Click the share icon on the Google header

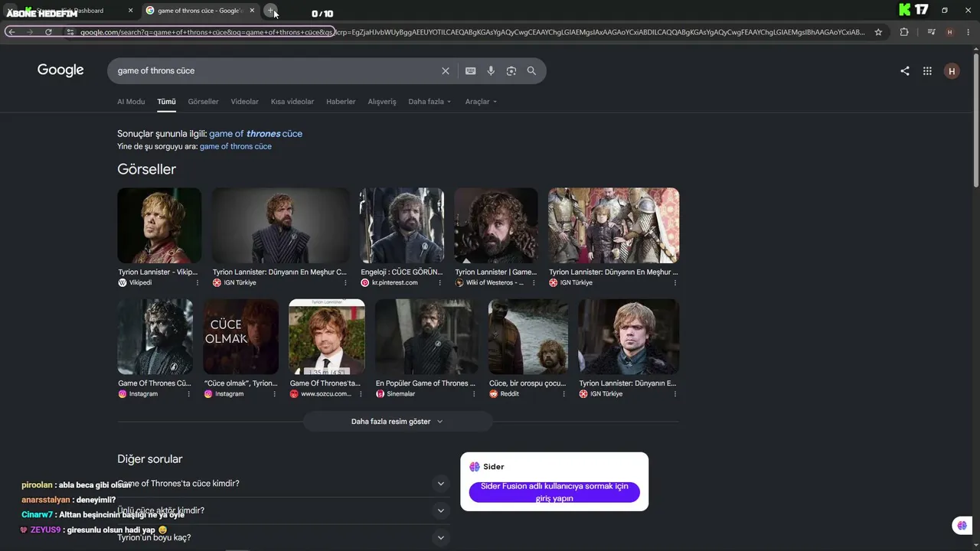tap(905, 71)
